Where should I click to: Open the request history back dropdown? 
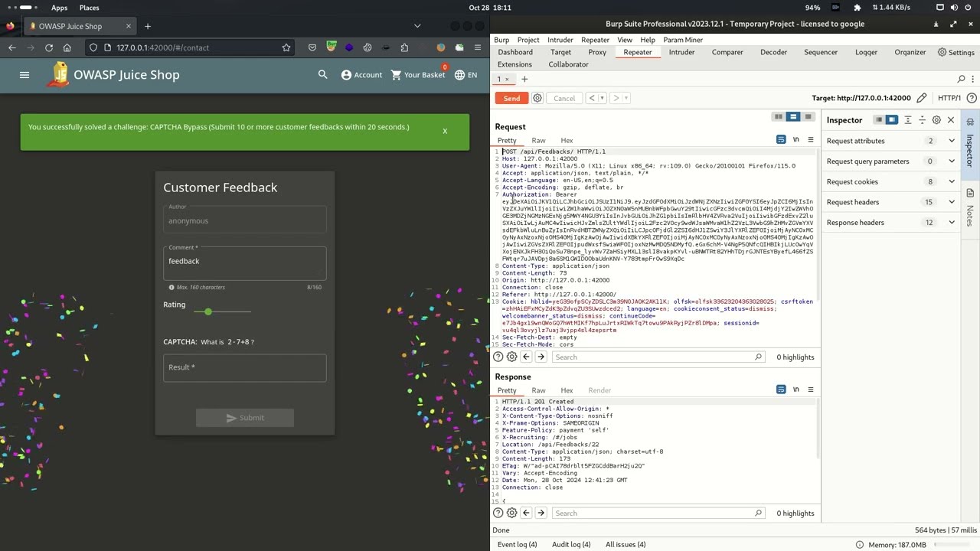602,98
